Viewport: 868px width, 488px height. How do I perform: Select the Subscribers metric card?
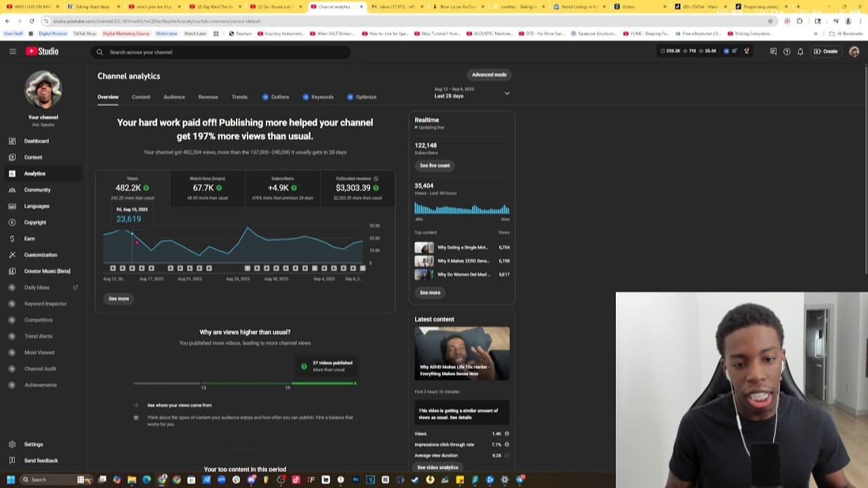[x=281, y=188]
